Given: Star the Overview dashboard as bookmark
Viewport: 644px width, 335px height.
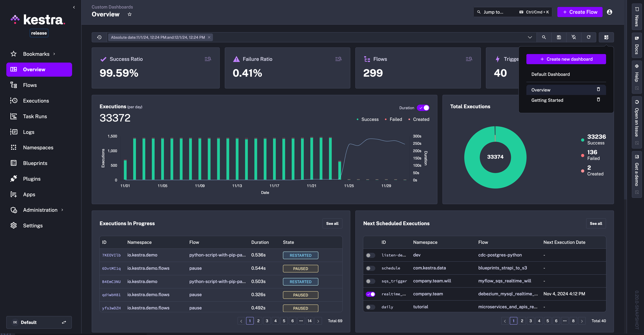Looking at the screenshot, I should pyautogui.click(x=129, y=14).
